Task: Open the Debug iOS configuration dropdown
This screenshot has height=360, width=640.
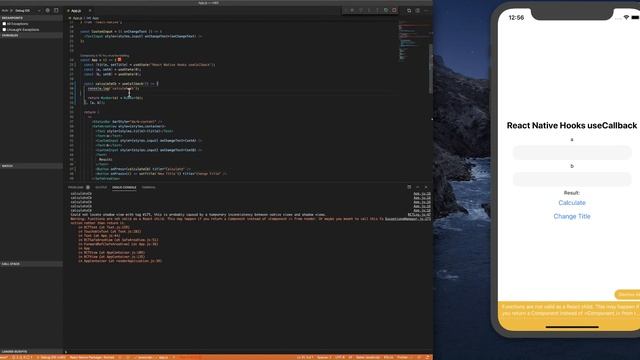Action: (27, 10)
